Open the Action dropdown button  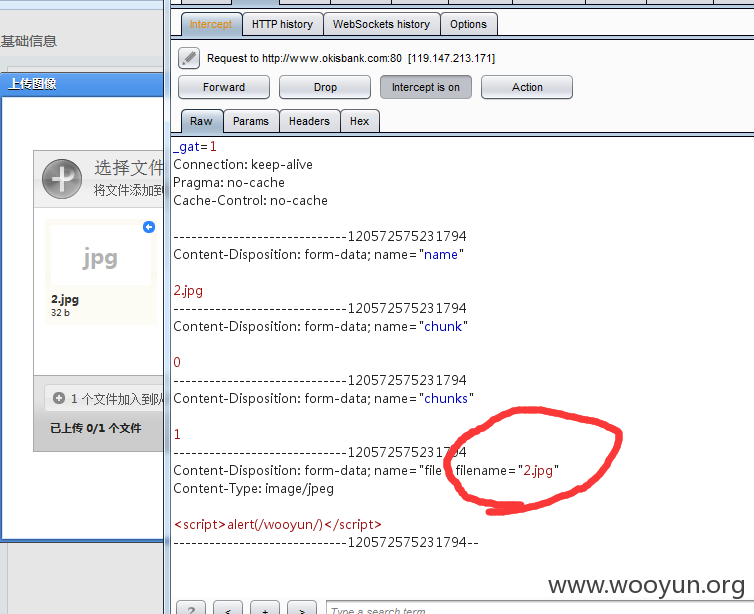527,87
